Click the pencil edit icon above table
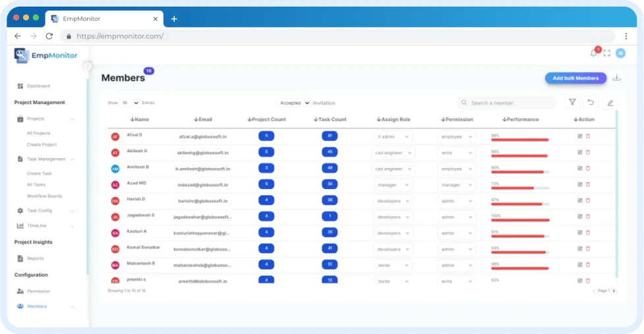644x334 pixels. [x=610, y=102]
